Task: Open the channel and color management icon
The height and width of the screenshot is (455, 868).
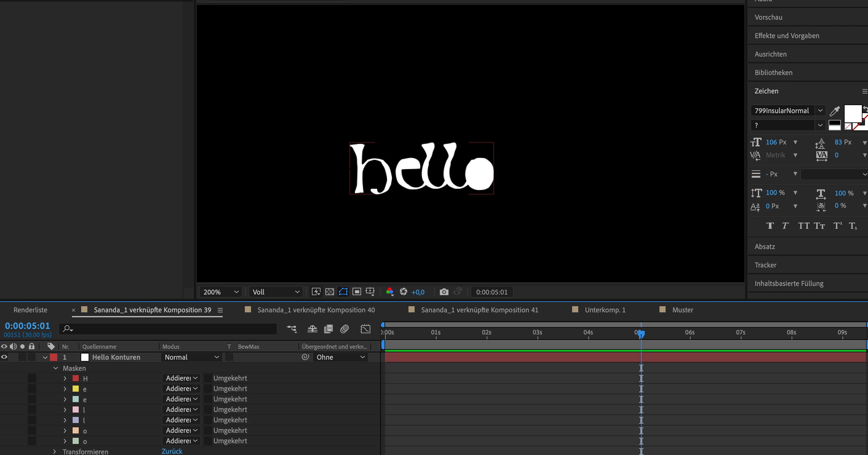Action: coord(389,292)
